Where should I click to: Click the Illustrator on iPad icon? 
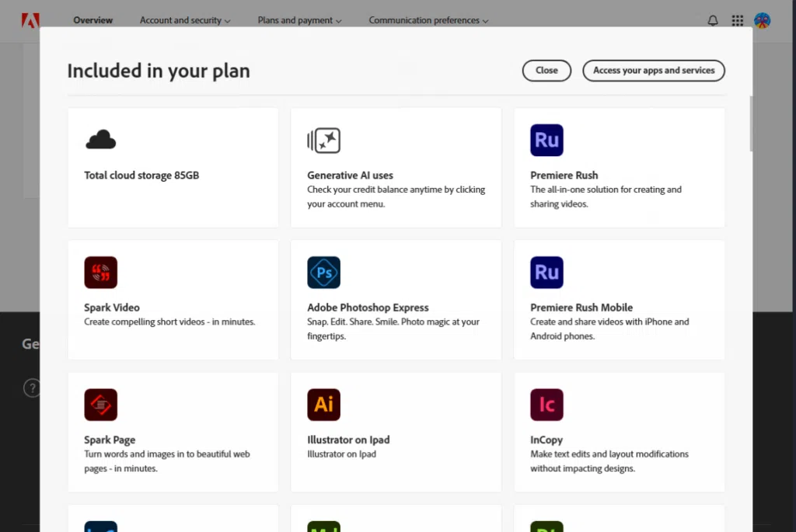(x=323, y=405)
